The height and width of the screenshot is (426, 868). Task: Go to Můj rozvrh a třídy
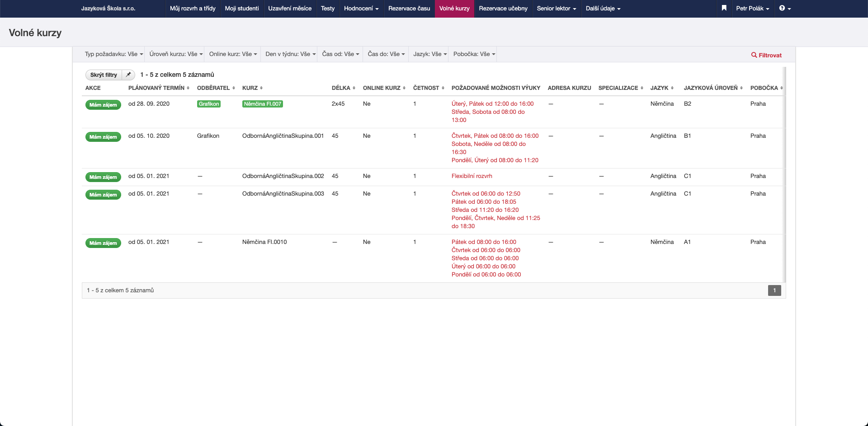[193, 8]
